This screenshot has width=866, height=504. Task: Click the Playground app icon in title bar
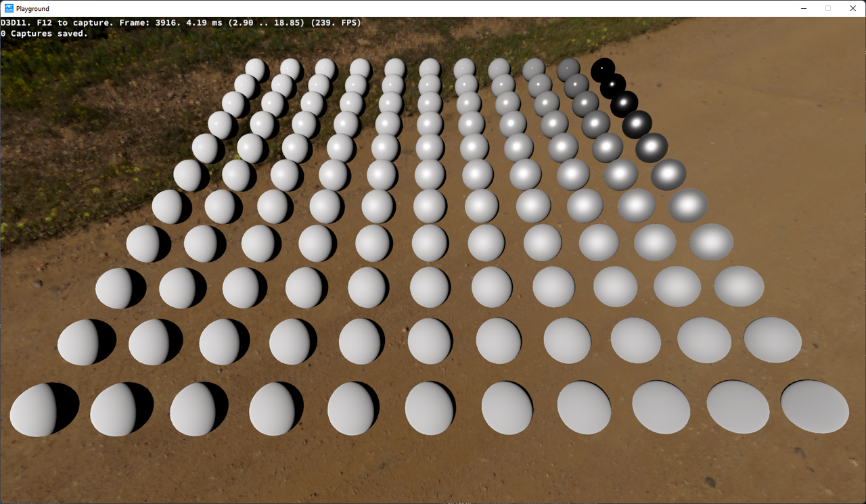pos(9,9)
